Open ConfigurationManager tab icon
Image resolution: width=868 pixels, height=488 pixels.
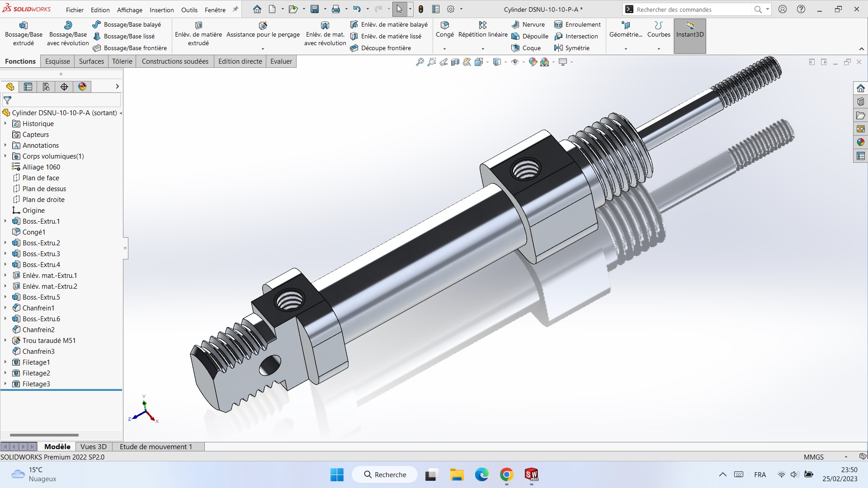coord(46,87)
